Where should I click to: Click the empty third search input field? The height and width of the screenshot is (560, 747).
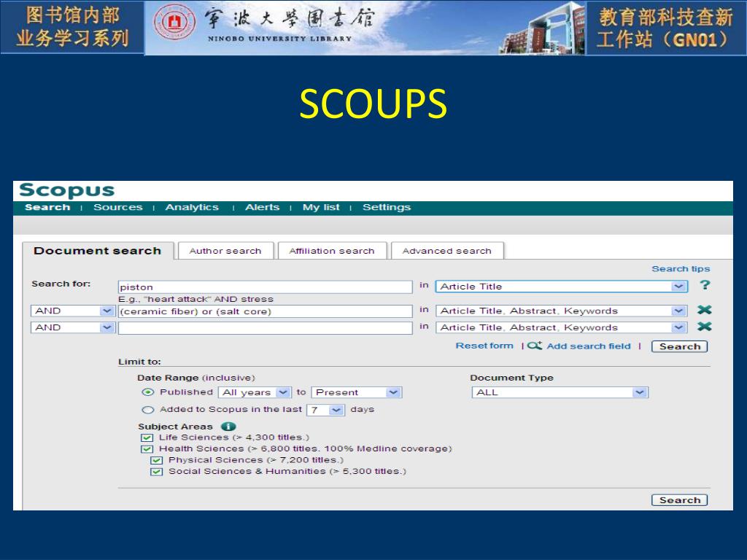pyautogui.click(x=266, y=327)
